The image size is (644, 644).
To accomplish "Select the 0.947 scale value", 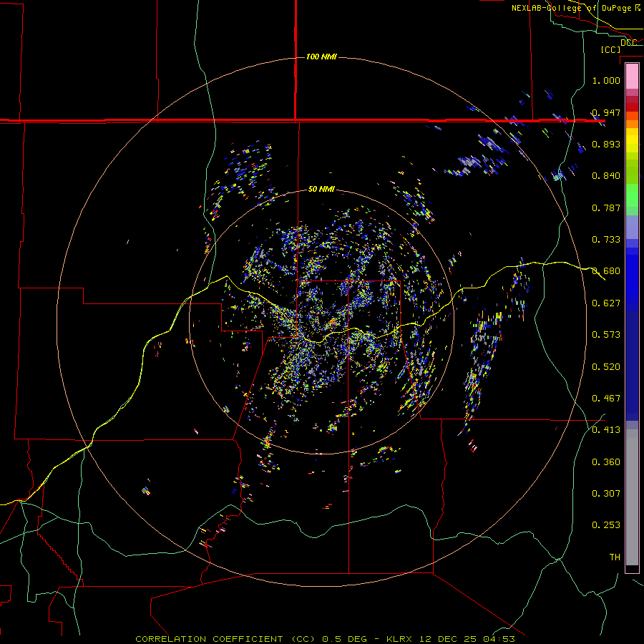I will coord(606,112).
